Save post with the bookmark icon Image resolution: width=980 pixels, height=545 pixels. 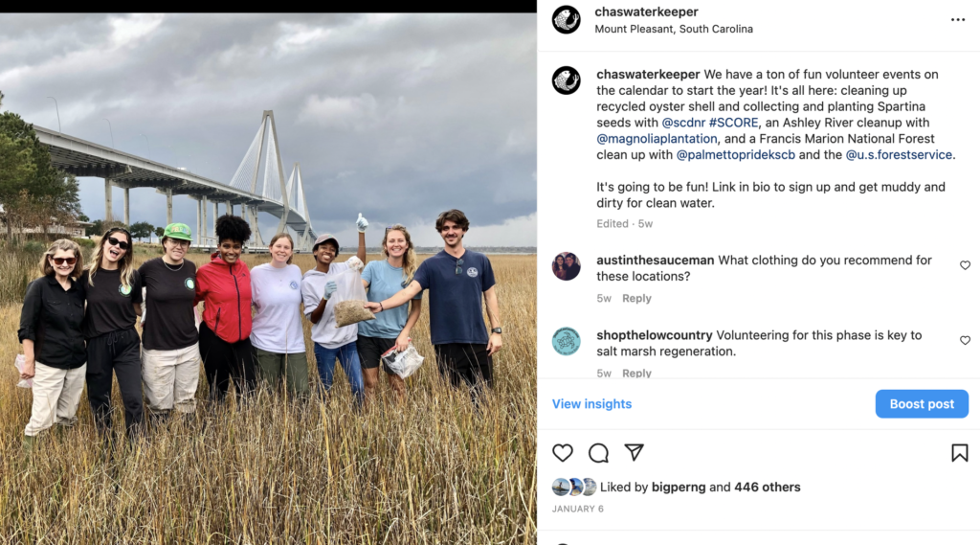(959, 452)
